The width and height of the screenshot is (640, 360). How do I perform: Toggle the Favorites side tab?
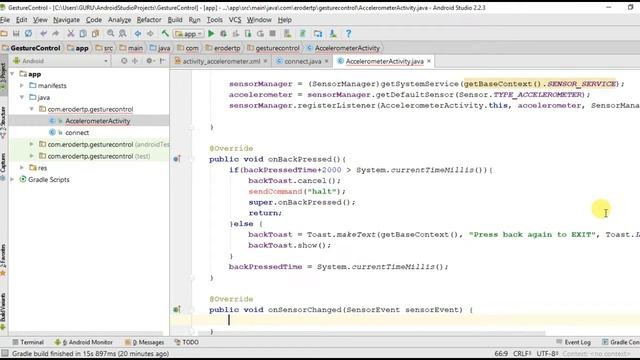click(3, 259)
